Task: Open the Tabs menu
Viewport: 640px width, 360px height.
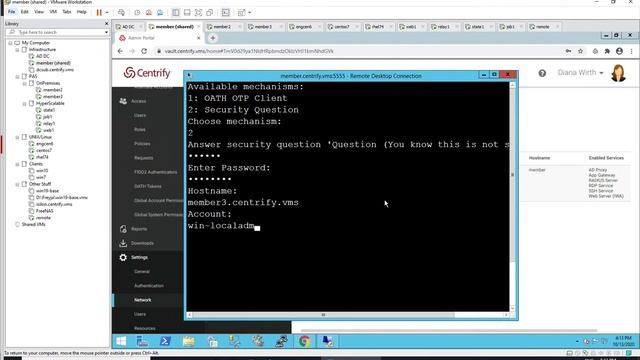Action: (x=67, y=12)
